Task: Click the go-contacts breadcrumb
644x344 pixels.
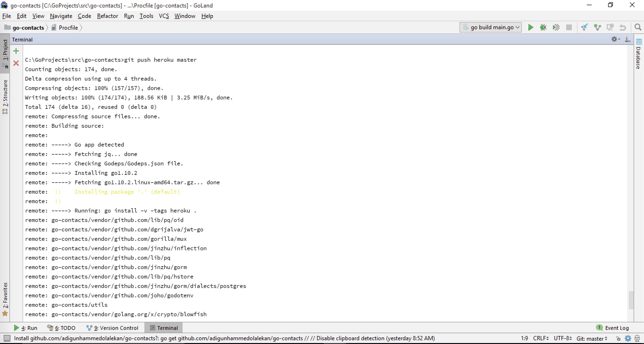Action: tap(28, 28)
